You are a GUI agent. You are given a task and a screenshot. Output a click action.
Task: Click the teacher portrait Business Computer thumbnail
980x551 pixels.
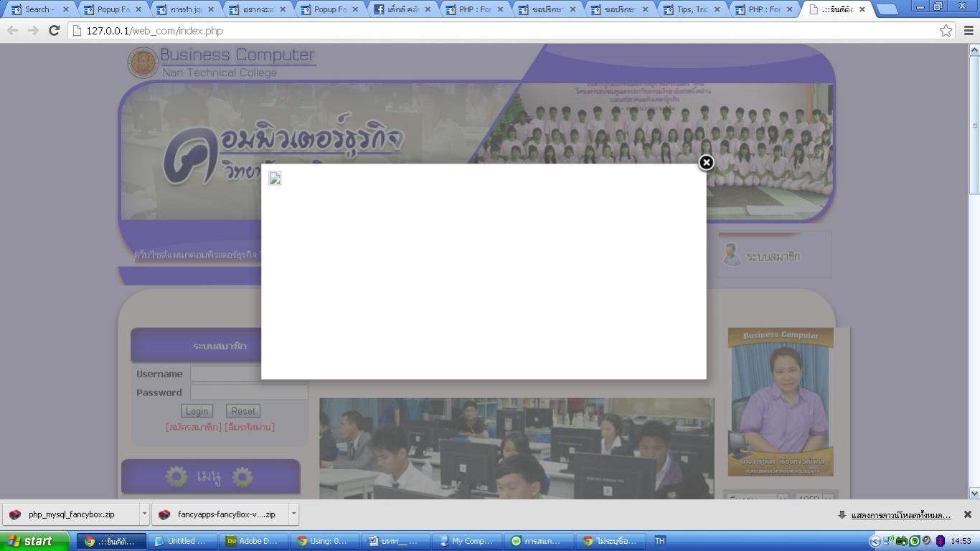coord(781,402)
